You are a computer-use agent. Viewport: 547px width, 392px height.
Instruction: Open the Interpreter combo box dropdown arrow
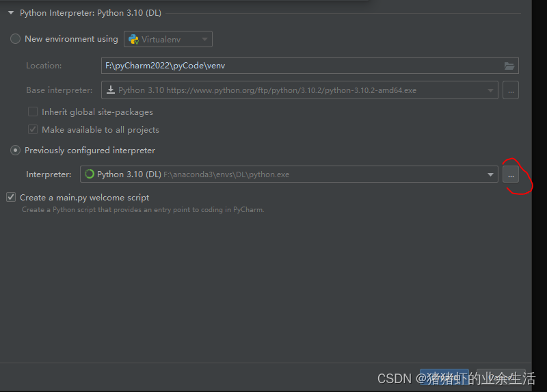[490, 174]
